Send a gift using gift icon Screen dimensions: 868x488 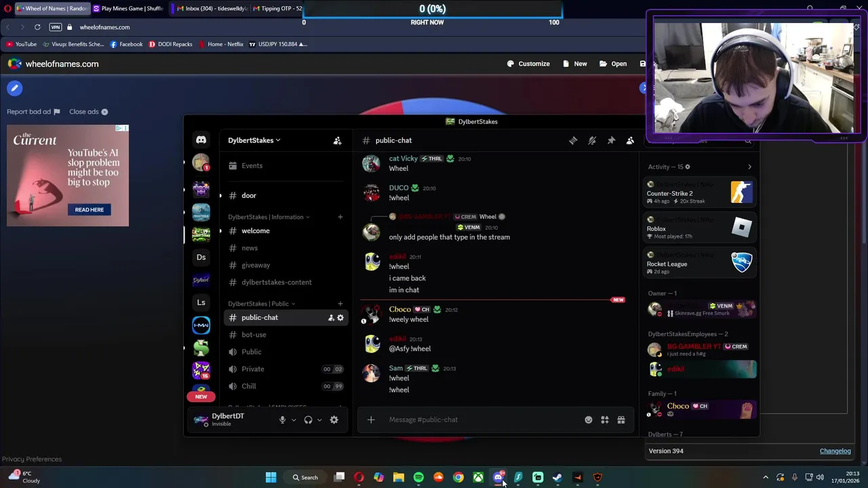click(x=621, y=420)
